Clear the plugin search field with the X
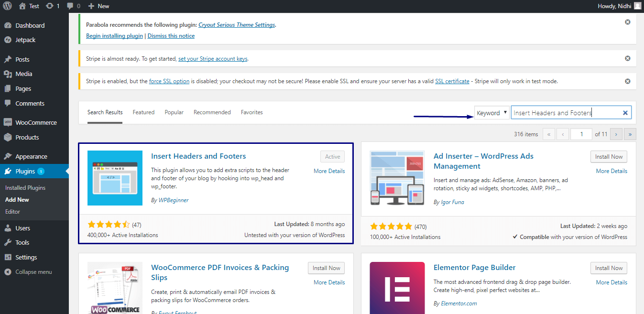 [625, 112]
